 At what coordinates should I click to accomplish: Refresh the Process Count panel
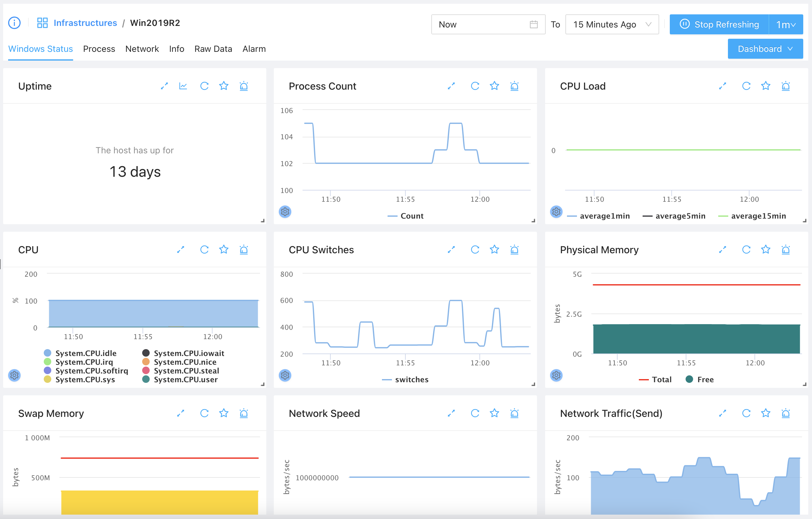point(475,86)
